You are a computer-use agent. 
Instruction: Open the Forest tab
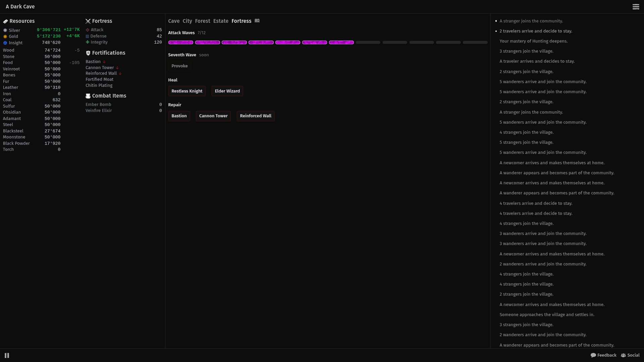pyautogui.click(x=203, y=21)
